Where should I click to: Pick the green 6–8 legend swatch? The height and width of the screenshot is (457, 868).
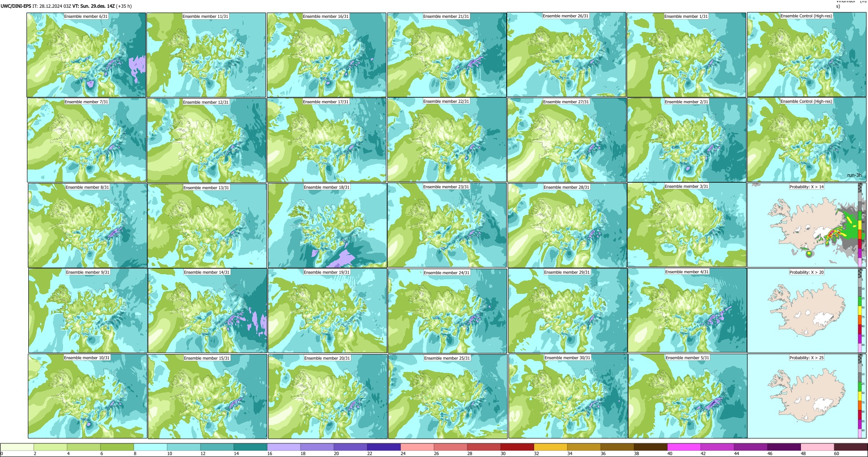pos(117,447)
